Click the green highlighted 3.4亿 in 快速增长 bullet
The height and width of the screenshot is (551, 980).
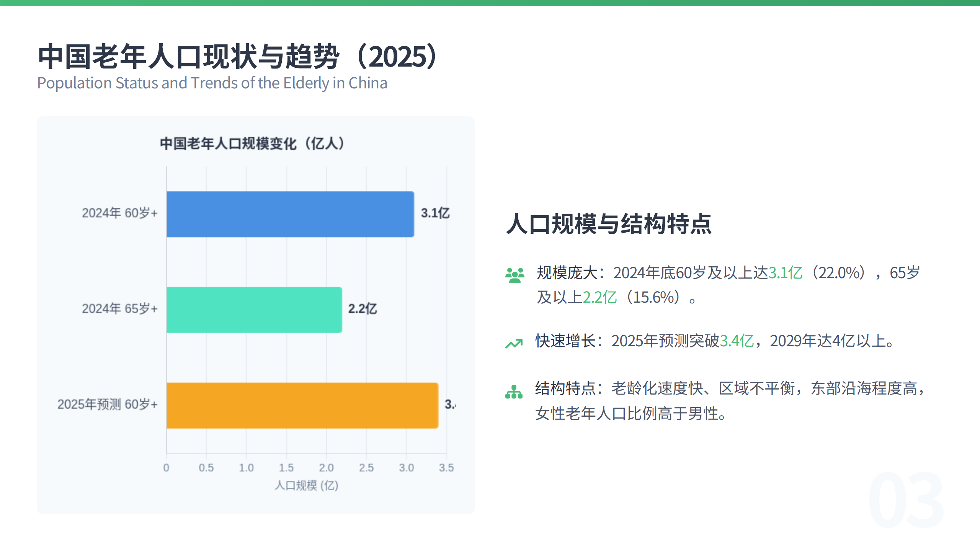point(737,341)
